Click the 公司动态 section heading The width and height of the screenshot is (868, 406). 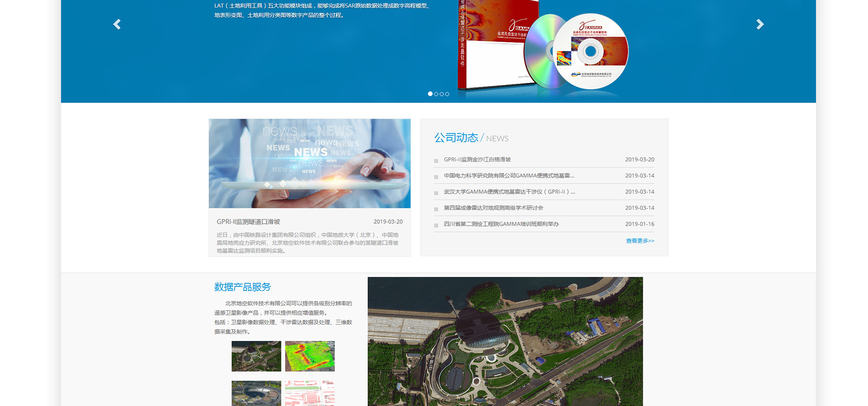[456, 138]
